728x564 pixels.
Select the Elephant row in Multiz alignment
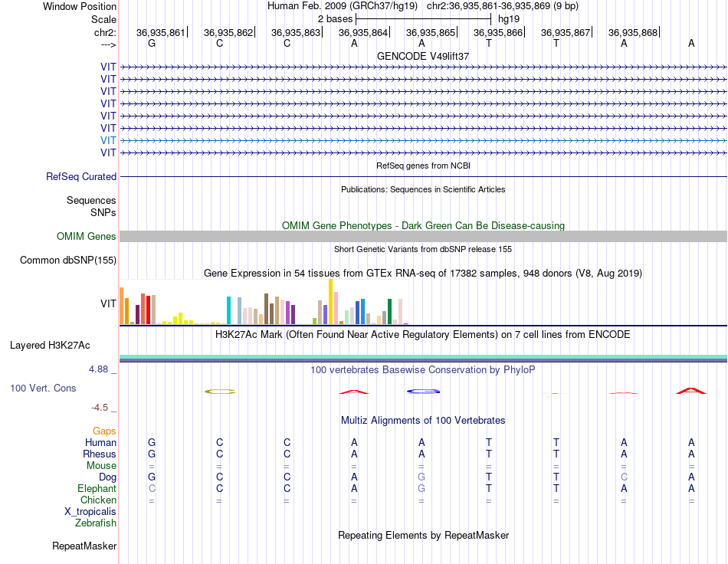click(x=423, y=488)
